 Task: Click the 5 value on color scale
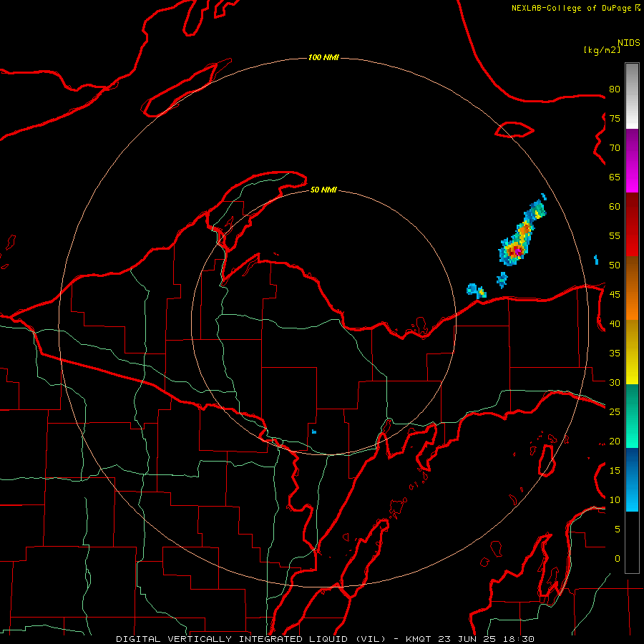click(x=618, y=530)
